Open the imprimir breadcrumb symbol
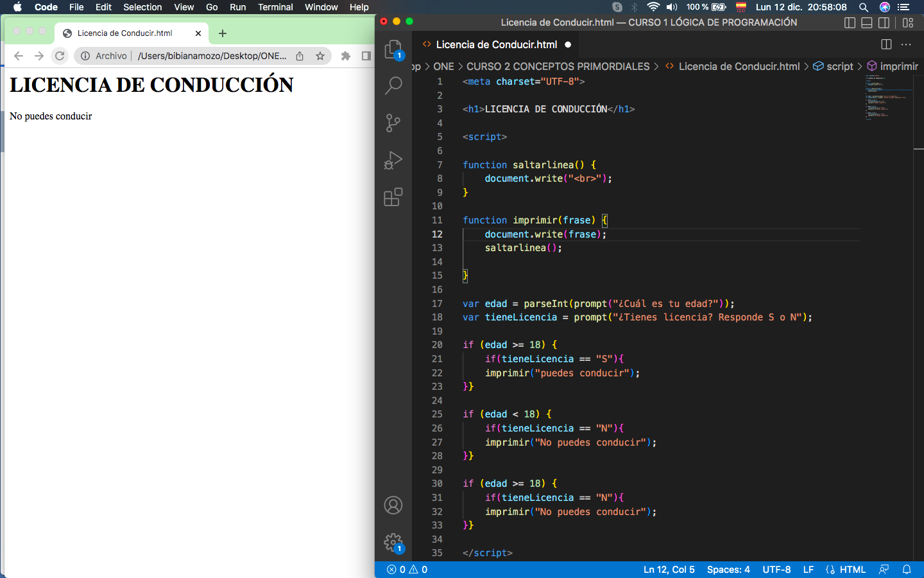Screen dimensions: 924x578 (x=898, y=66)
